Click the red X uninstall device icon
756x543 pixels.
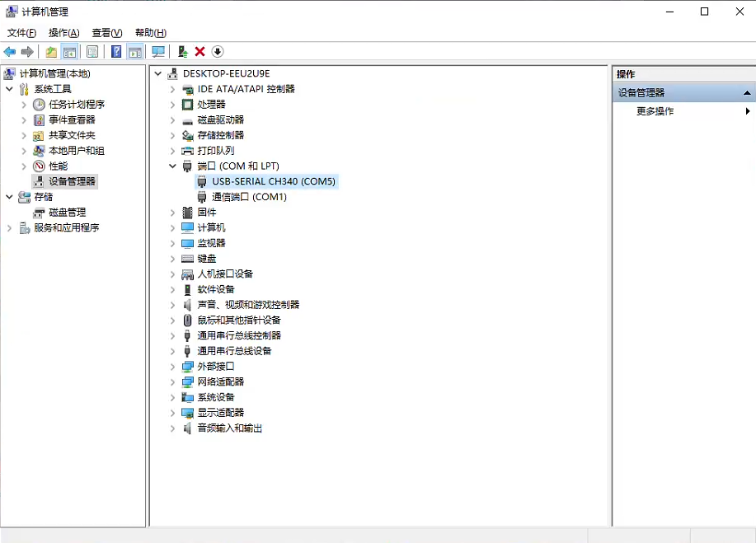click(x=200, y=52)
